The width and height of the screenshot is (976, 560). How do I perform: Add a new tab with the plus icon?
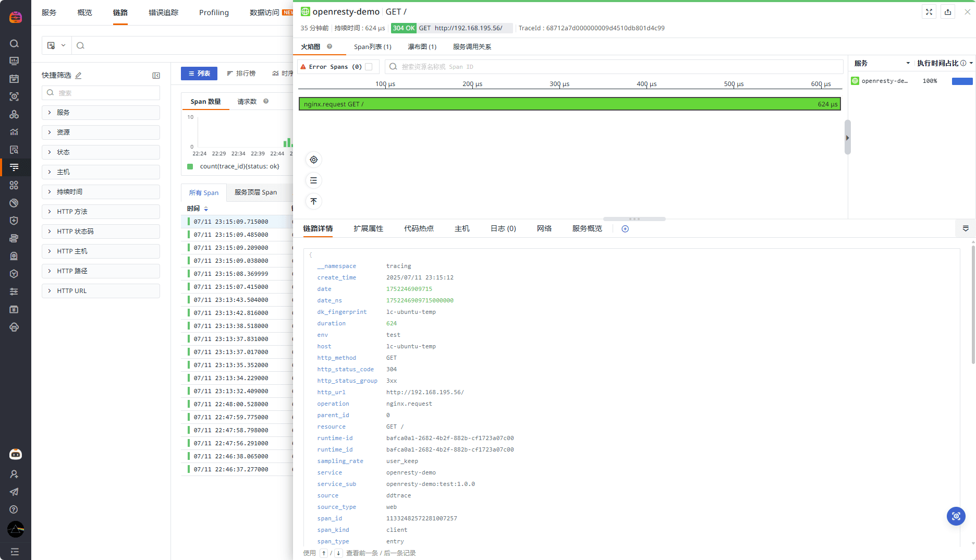(x=625, y=229)
